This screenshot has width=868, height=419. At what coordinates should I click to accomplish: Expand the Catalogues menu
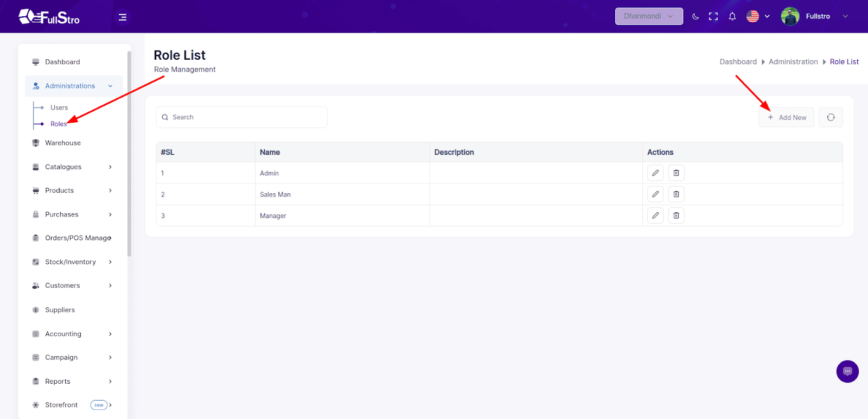point(74,167)
